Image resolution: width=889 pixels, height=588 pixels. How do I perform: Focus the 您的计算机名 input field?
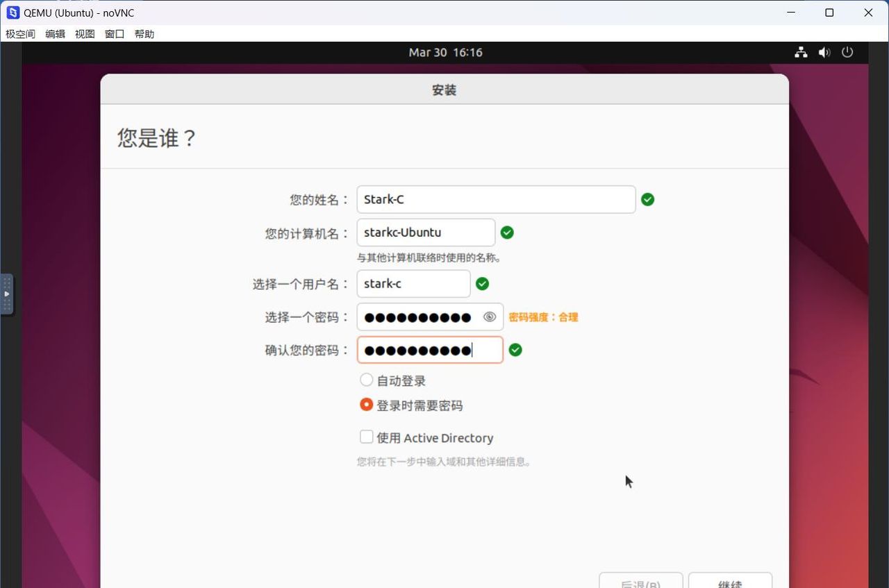click(426, 233)
